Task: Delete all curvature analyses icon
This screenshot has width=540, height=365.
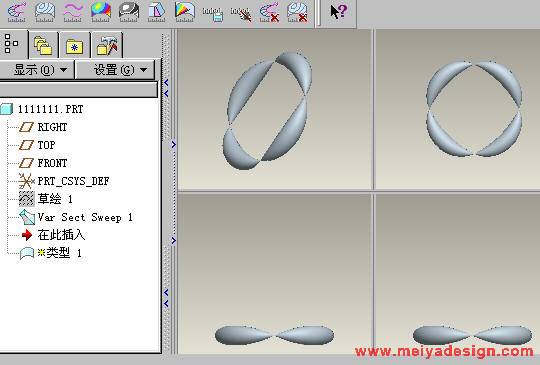Action: [269, 12]
